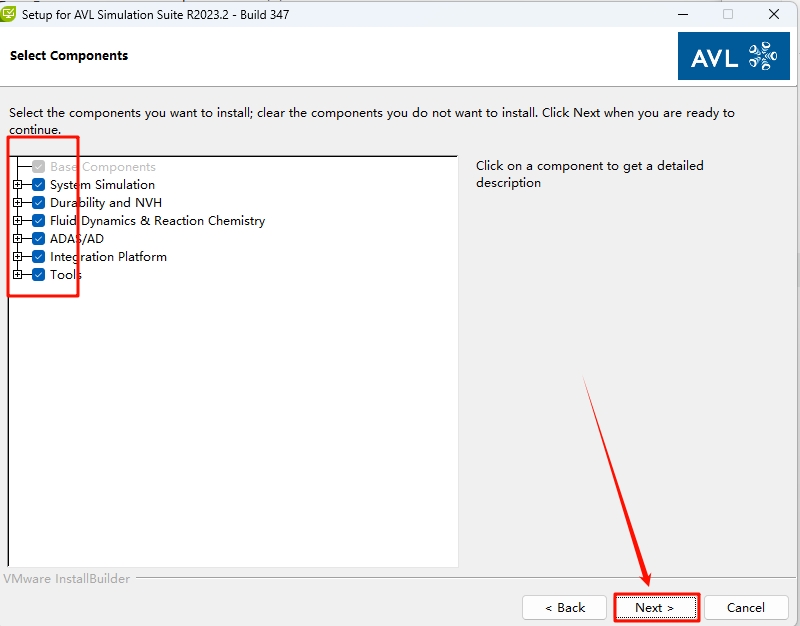This screenshot has width=800, height=626.
Task: Uncheck the Tools component checkbox
Action: pyautogui.click(x=39, y=275)
